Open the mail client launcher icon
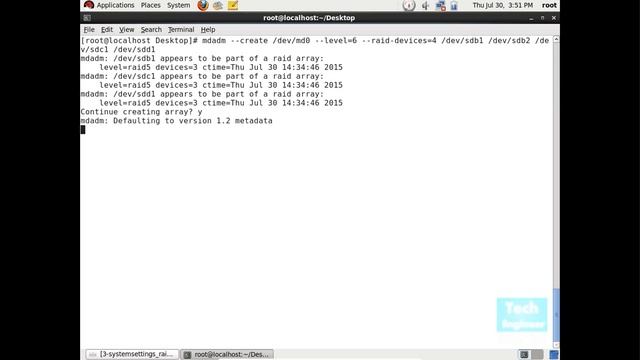The width and height of the screenshot is (640, 360). point(218,5)
